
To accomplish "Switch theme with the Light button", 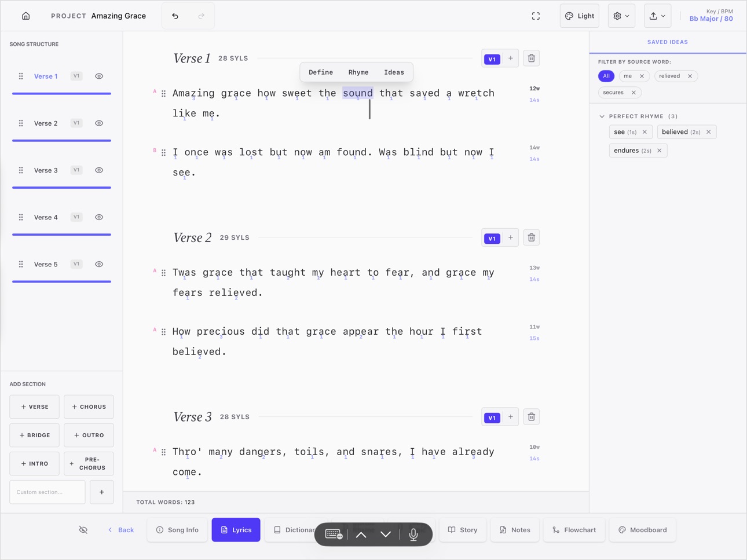I will [580, 16].
